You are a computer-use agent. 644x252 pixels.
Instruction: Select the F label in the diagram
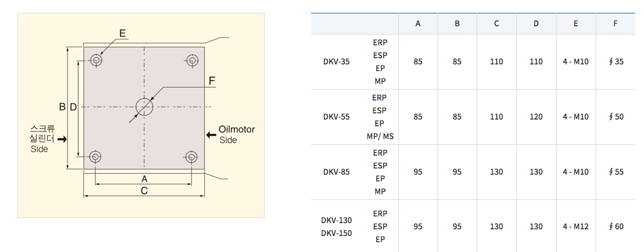(212, 81)
